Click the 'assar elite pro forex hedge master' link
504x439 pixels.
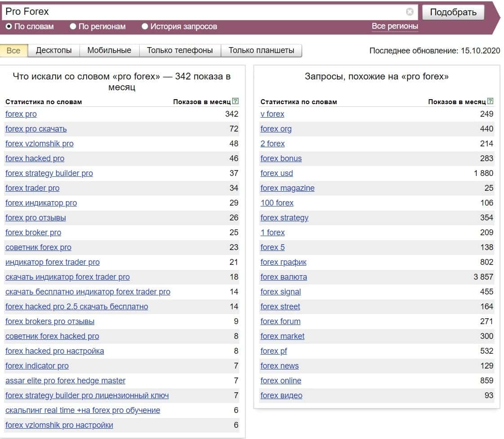click(x=66, y=381)
